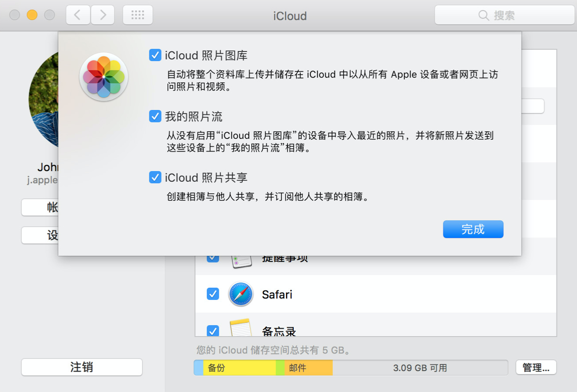Click inside the 搜索 search field
The width and height of the screenshot is (577, 392).
(x=510, y=16)
